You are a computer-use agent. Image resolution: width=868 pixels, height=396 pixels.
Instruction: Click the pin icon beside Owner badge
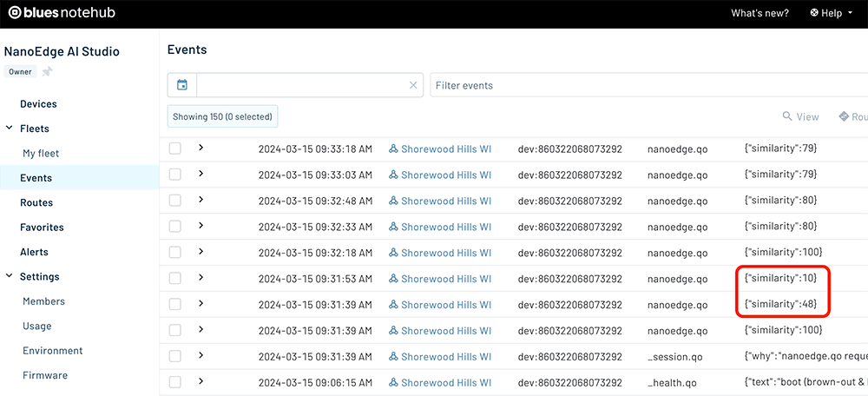[48, 71]
